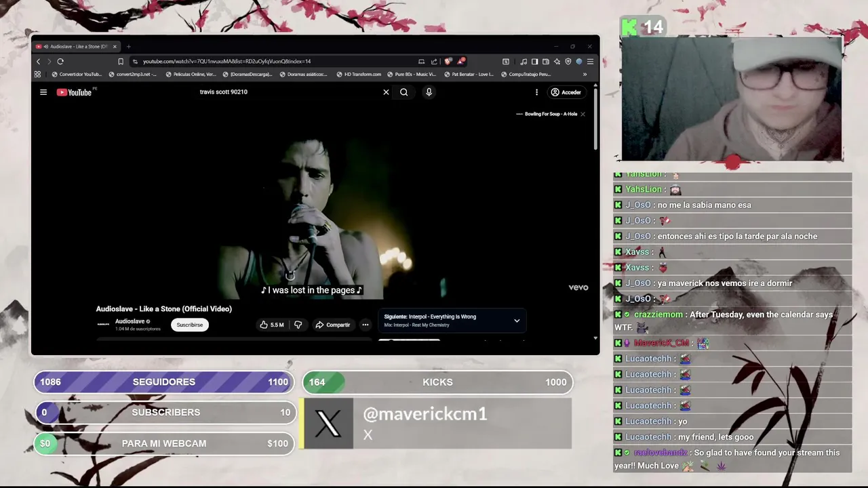Expand the Siguiente playlist panel chevron
Screen dimensions: 868x488
[x=517, y=321]
